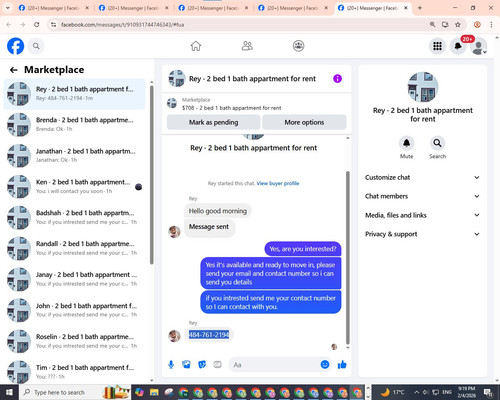
Task: Open the Groups icon in the top navigation
Action: coord(298,46)
